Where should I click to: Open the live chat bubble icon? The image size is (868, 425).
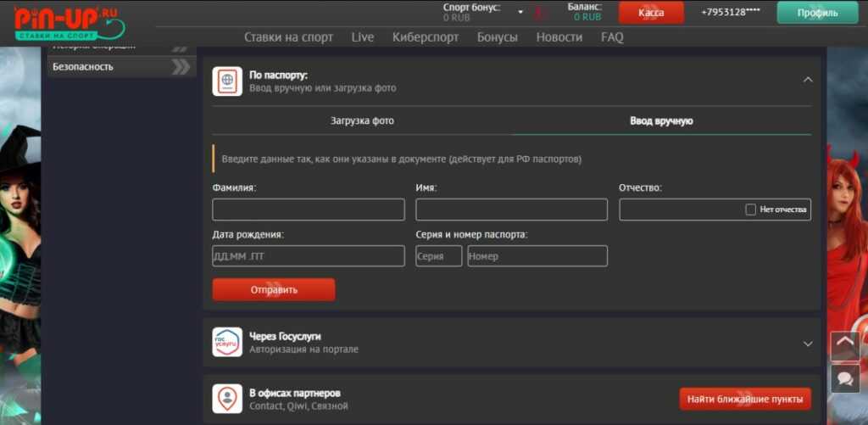pos(845,378)
